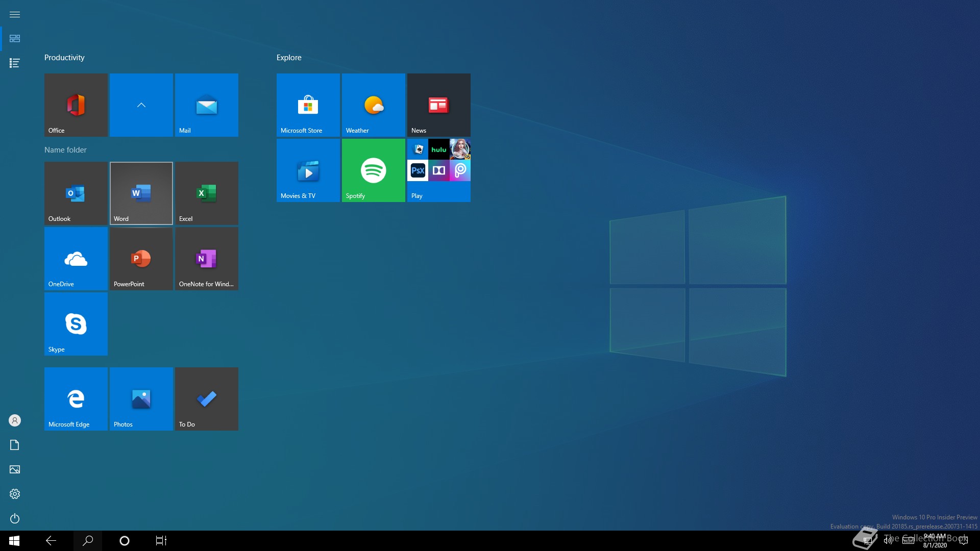The height and width of the screenshot is (551, 980).
Task: Launch the To Do tile
Action: 206,398
